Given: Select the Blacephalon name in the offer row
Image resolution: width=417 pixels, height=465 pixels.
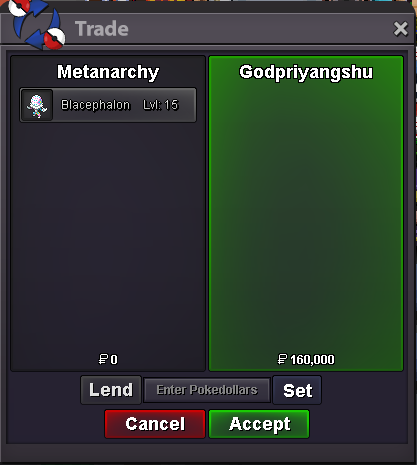Looking at the screenshot, I should tap(95, 105).
